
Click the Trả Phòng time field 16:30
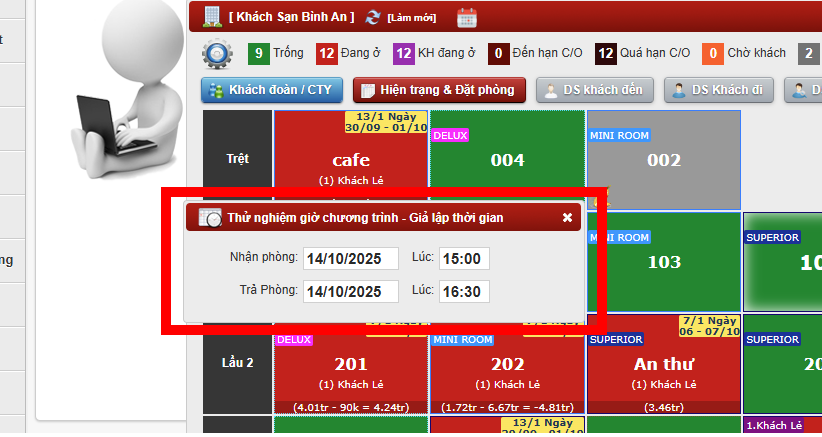[464, 291]
